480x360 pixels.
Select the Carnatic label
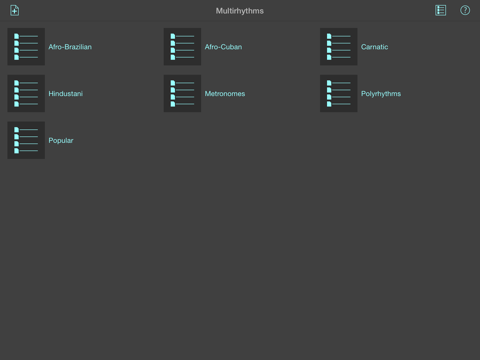tap(374, 47)
